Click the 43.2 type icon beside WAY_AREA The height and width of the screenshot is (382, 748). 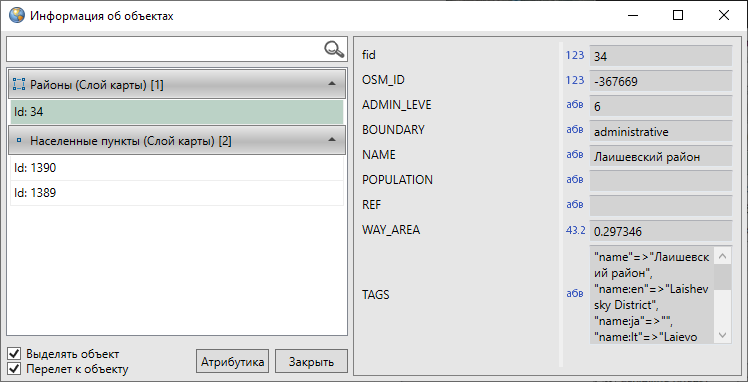575,230
